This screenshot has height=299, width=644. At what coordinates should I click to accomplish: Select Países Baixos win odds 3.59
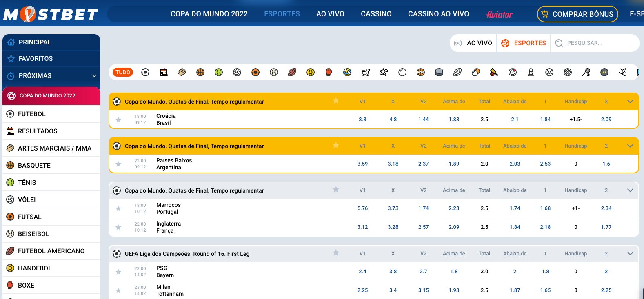click(x=362, y=164)
